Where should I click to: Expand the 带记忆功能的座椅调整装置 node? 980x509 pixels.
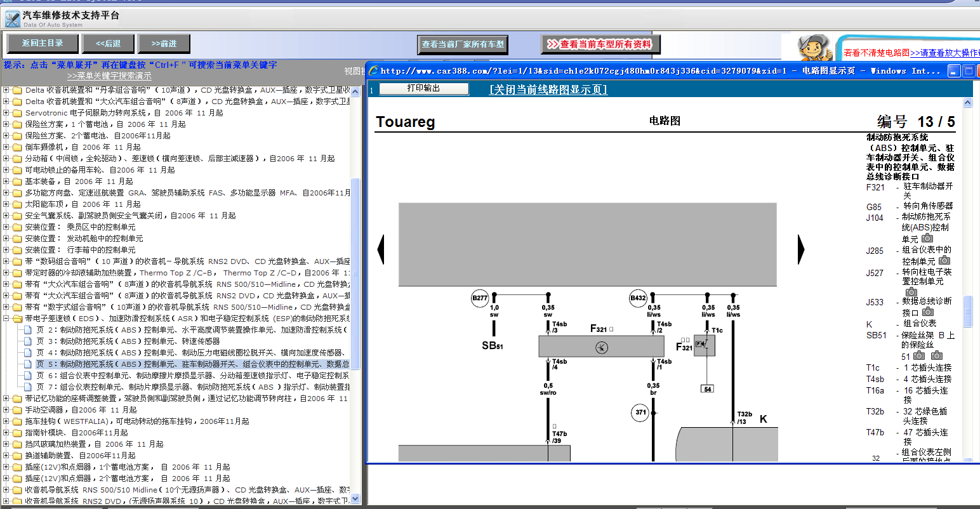[6, 399]
